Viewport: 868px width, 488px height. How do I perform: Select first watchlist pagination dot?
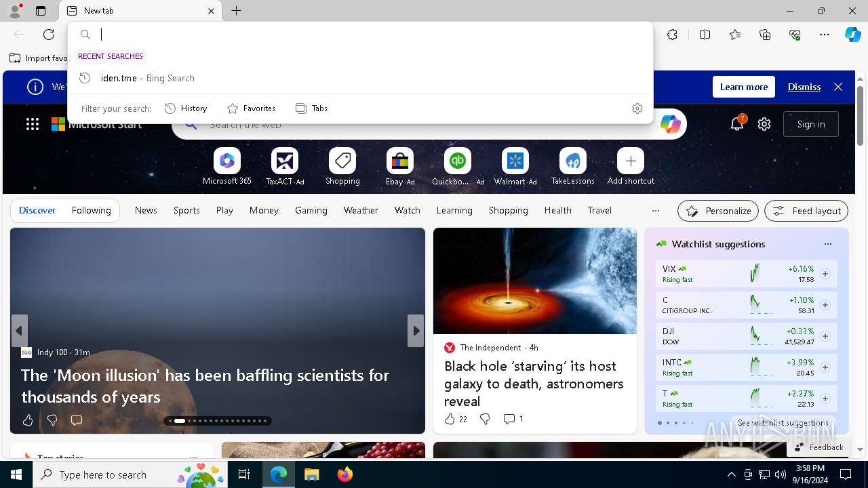(x=660, y=423)
